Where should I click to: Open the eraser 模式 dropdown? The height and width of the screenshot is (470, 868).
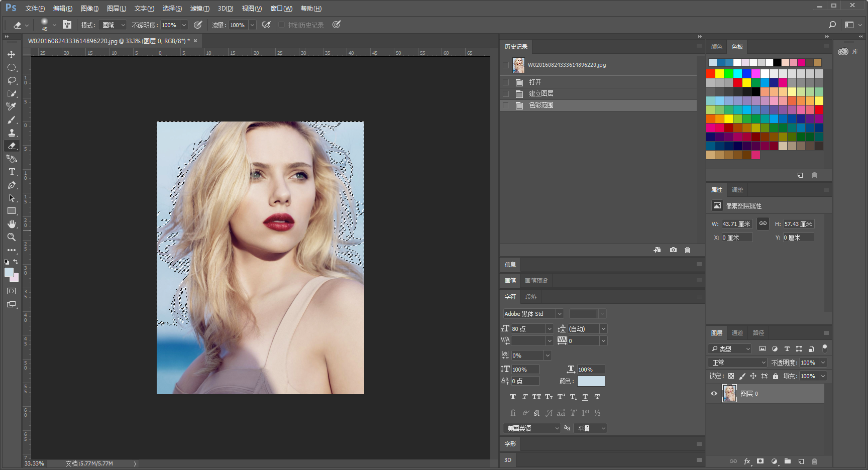click(113, 25)
